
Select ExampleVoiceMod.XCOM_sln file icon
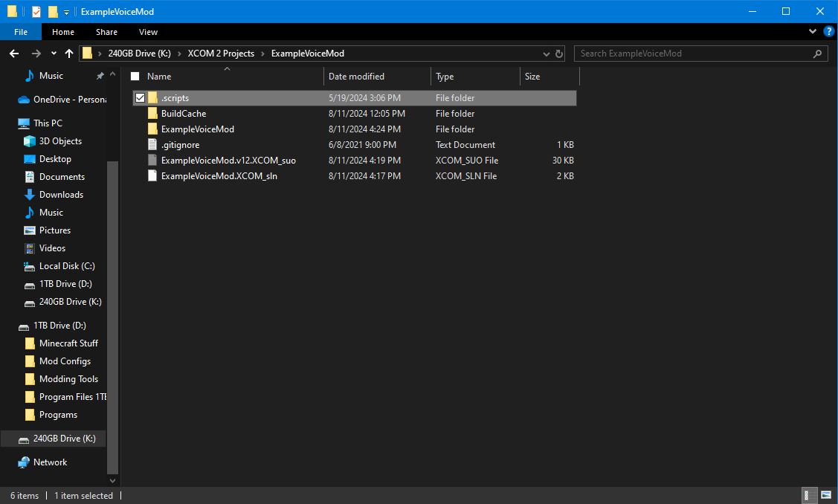152,175
